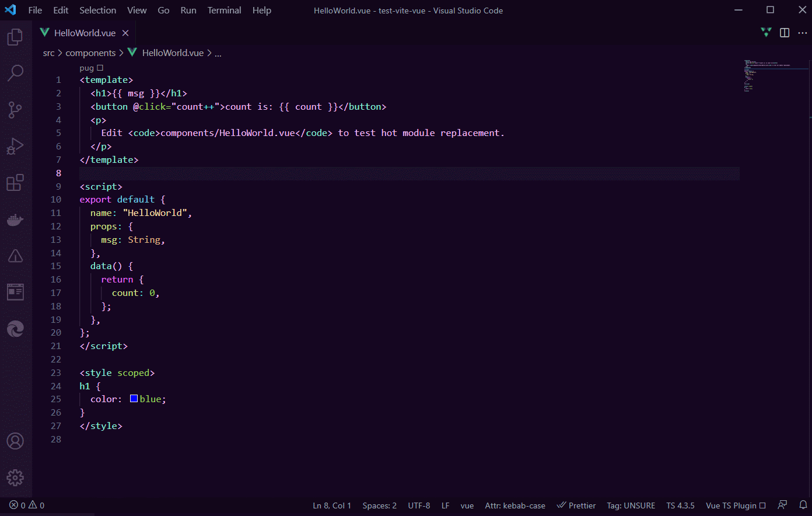Screen dimensions: 812x516
Task: Close the HelloWorld.vue tab
Action: click(125, 33)
